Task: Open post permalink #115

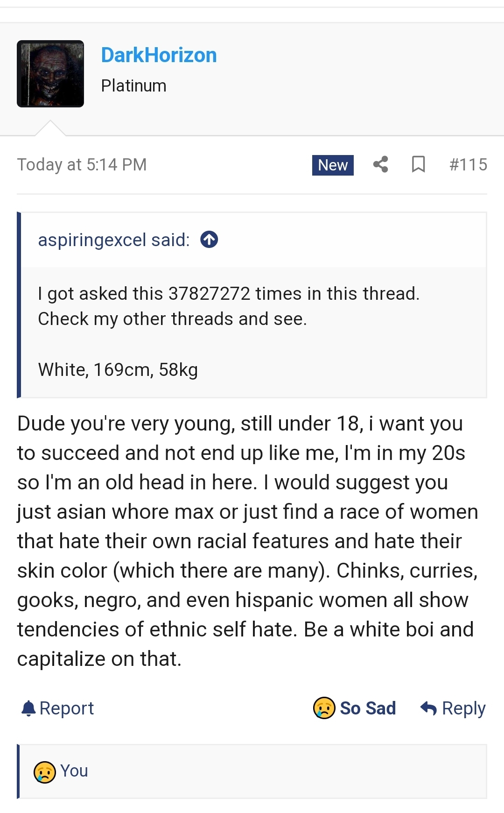Action: point(468,164)
